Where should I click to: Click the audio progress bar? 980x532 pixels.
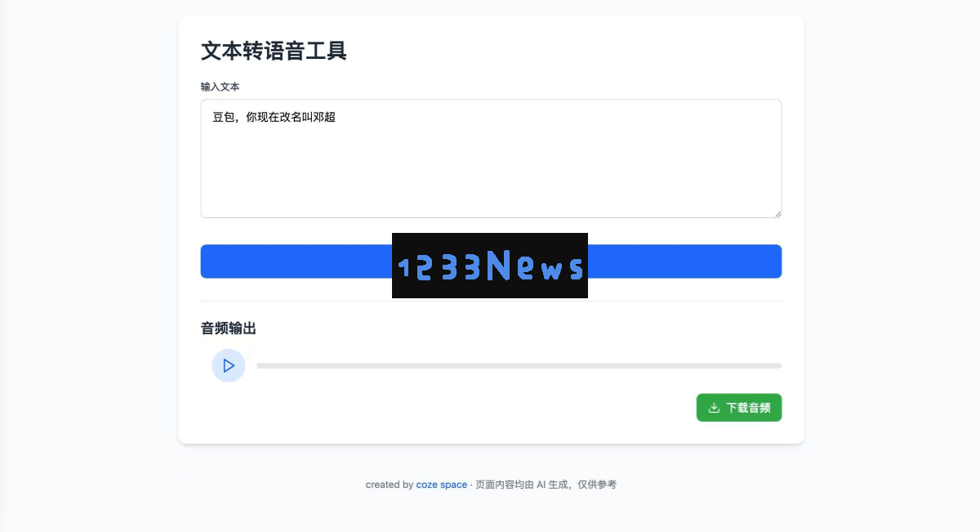tap(519, 365)
